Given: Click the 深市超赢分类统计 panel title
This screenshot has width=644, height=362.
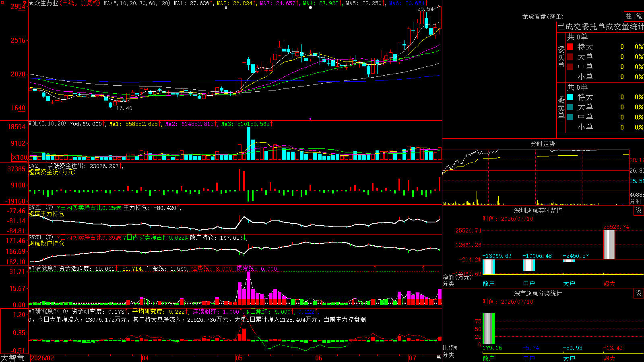Looking at the screenshot, I should 538,293.
